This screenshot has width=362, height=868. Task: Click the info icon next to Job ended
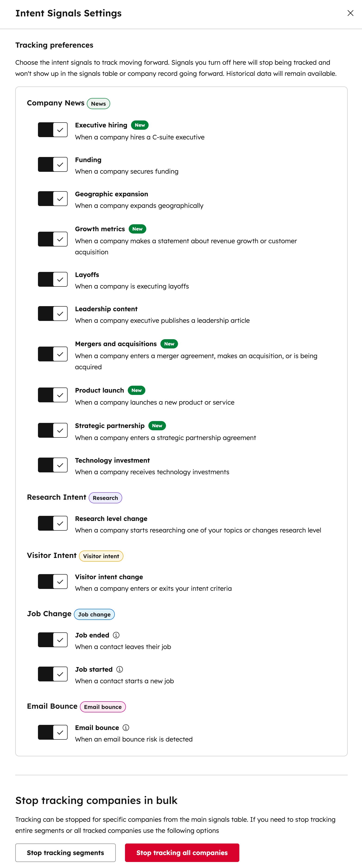click(x=116, y=635)
